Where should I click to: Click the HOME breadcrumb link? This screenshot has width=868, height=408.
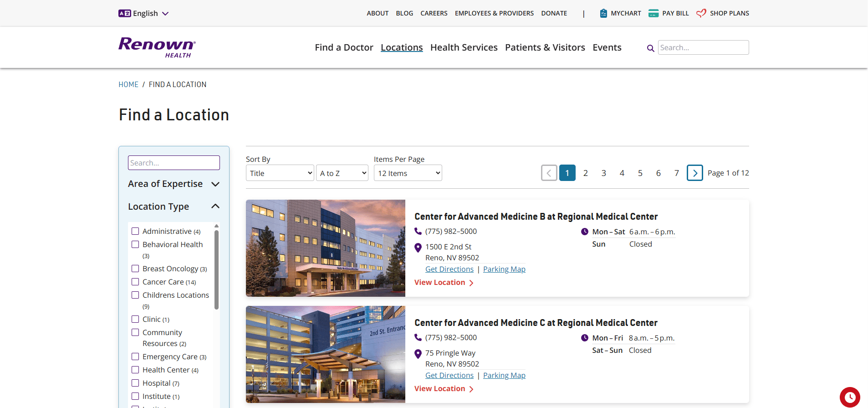tap(128, 84)
